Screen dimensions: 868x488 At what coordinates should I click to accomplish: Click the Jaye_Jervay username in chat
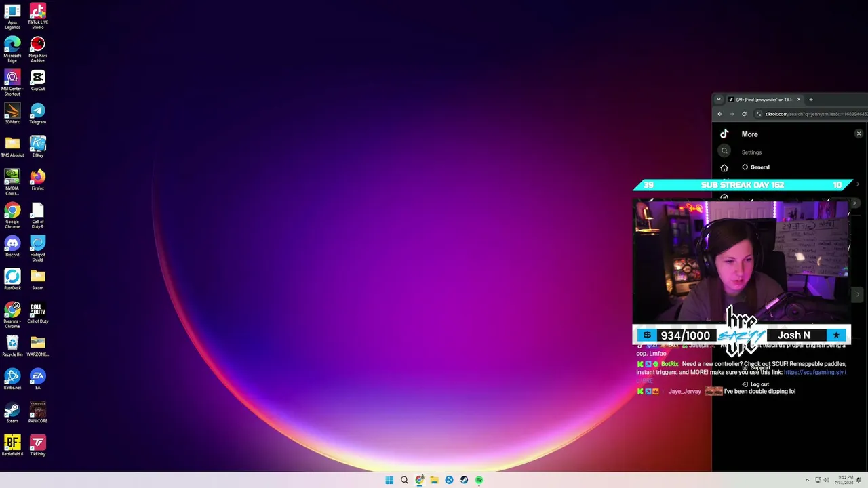coord(684,391)
